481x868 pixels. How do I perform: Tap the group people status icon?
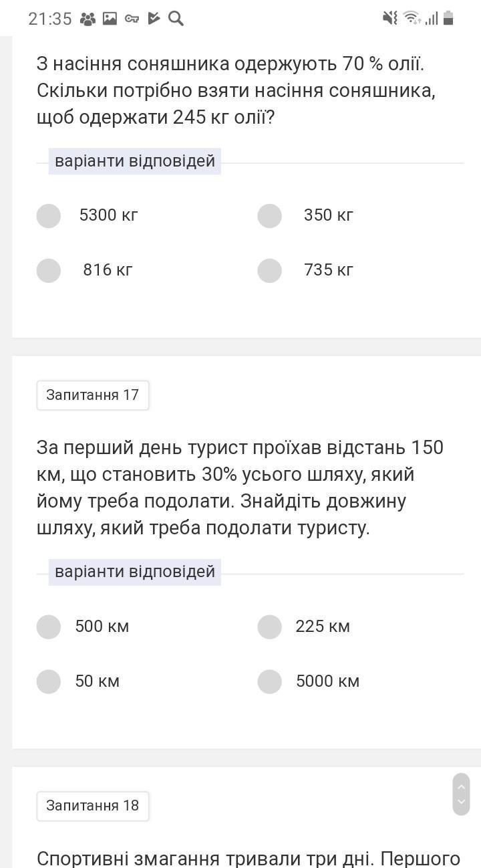coord(88,19)
